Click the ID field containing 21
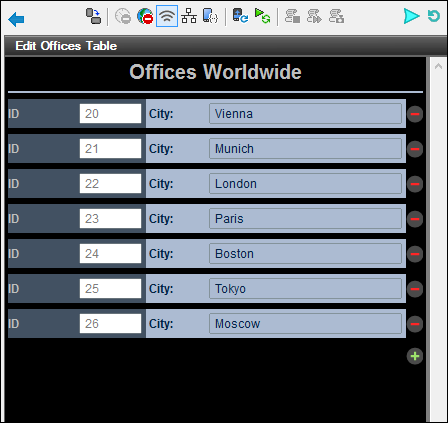Screen dimensions: 448x423 click(110, 149)
